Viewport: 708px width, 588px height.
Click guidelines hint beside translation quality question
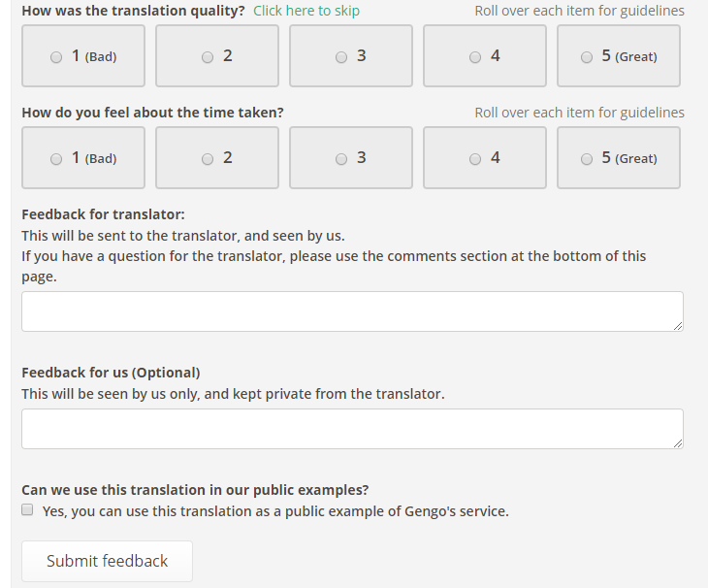click(579, 11)
